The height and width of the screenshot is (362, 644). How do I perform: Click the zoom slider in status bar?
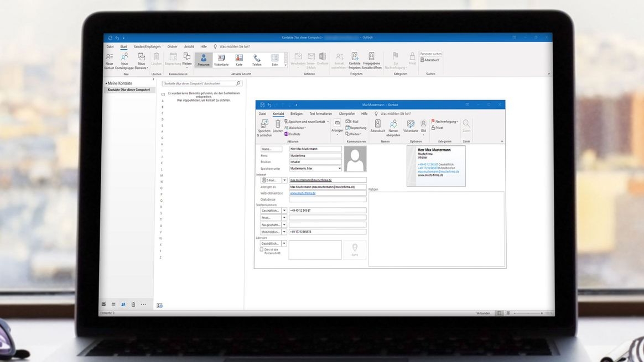point(528,313)
